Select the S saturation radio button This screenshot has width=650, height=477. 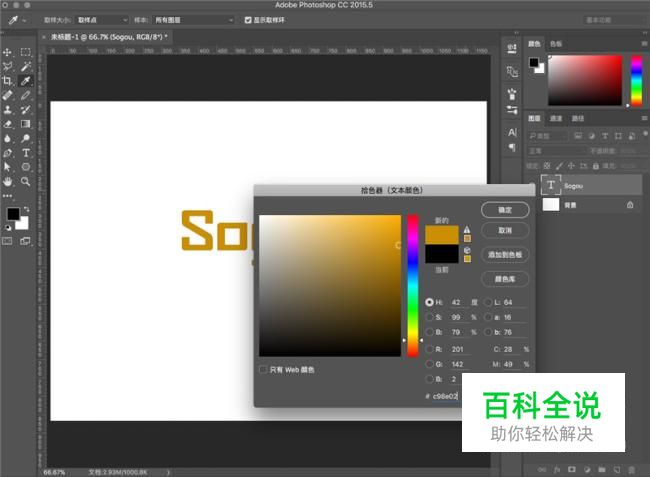[x=430, y=317]
